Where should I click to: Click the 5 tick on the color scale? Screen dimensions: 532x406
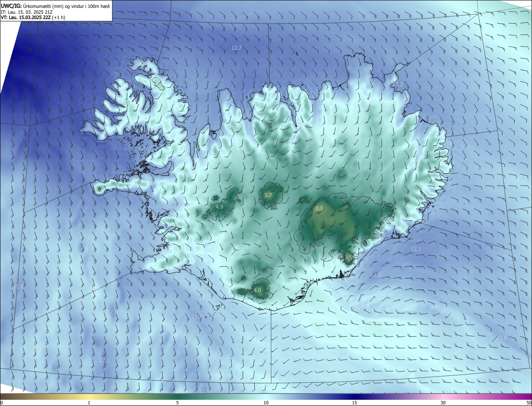[x=177, y=403]
